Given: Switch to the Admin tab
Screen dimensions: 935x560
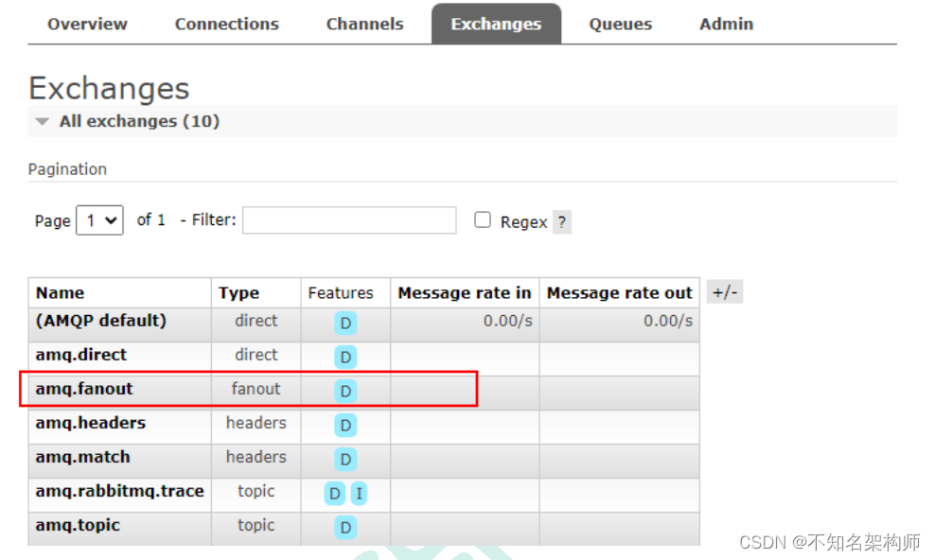Looking at the screenshot, I should tap(726, 24).
